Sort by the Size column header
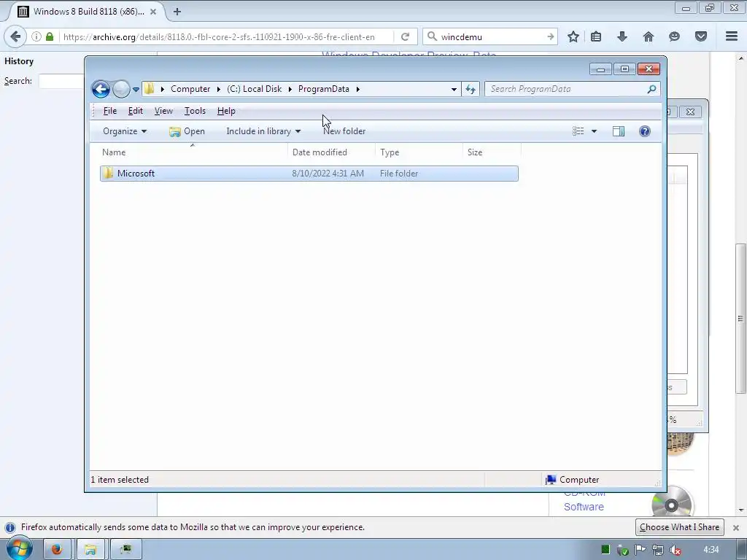Viewport: 747px width, 560px height. pos(491,152)
